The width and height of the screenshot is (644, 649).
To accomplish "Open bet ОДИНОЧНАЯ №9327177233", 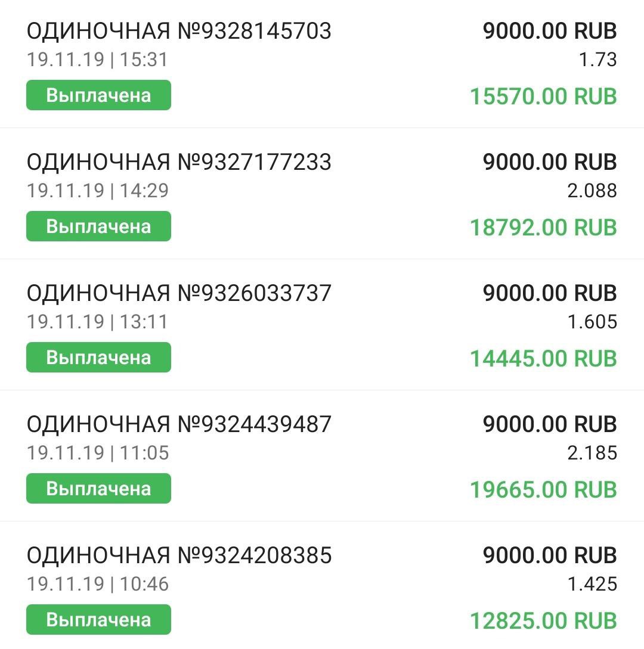I will [x=179, y=162].
